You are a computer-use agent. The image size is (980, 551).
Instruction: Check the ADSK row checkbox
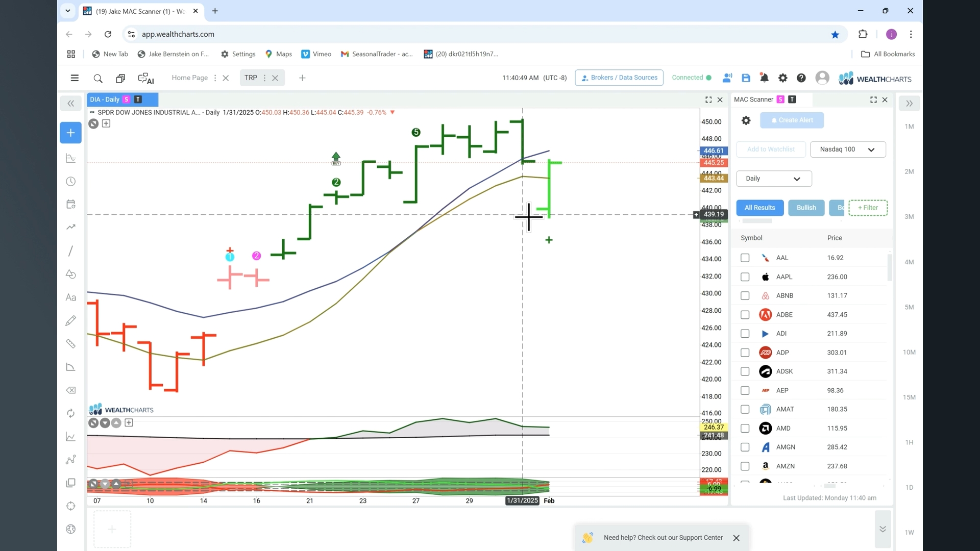[745, 371]
